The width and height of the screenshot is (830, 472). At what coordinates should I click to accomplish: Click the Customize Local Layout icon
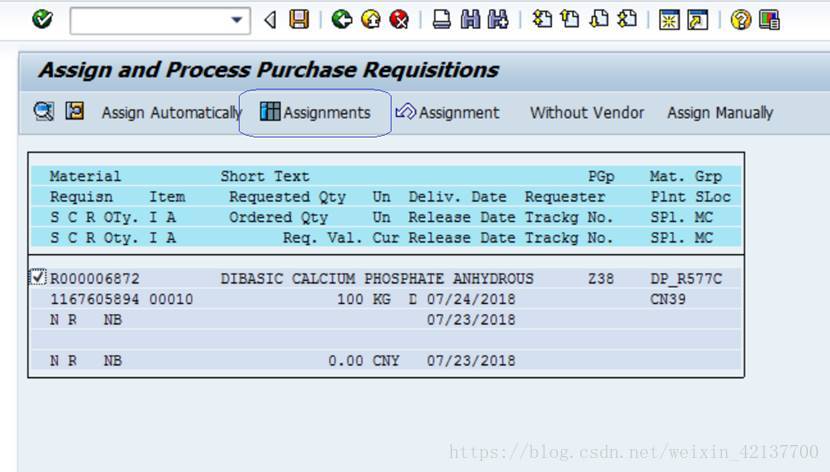[769, 20]
